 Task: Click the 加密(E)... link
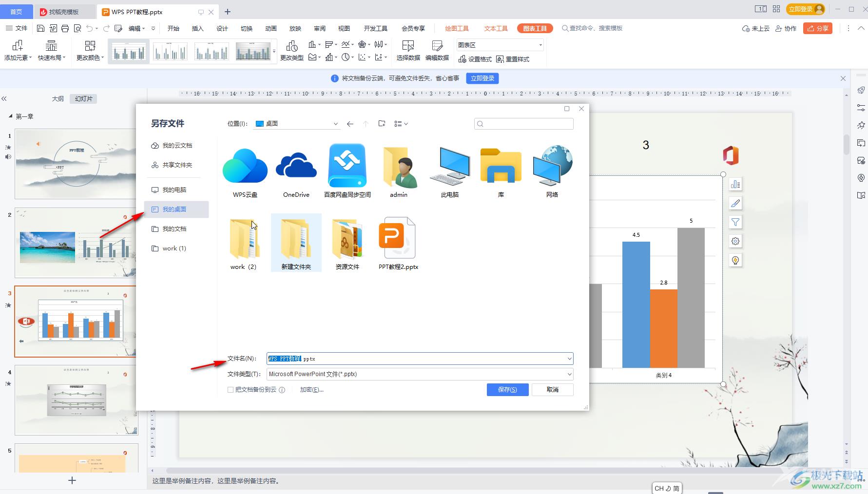tap(311, 390)
